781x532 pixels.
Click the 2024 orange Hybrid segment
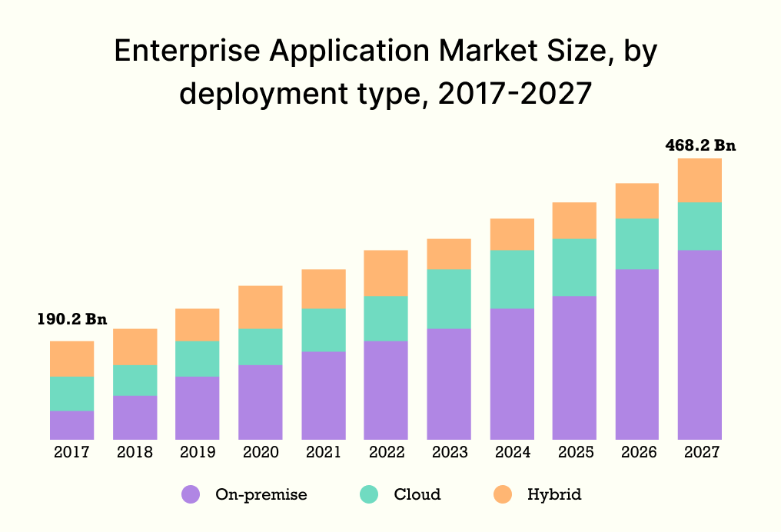513,234
